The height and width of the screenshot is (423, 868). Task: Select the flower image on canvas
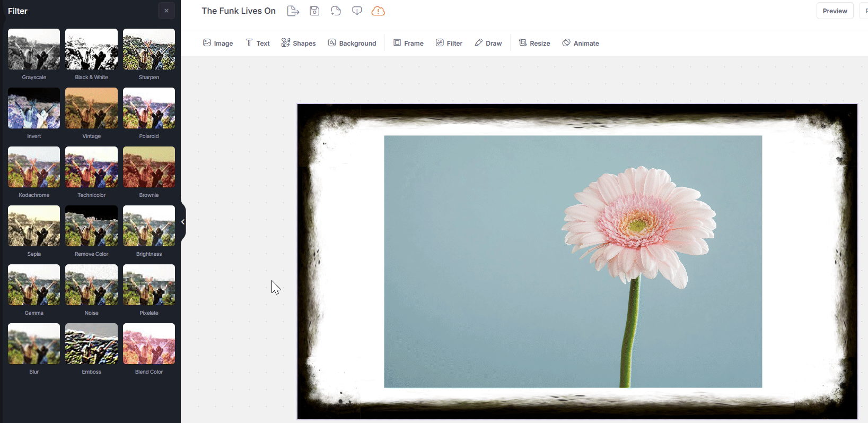pos(573,262)
